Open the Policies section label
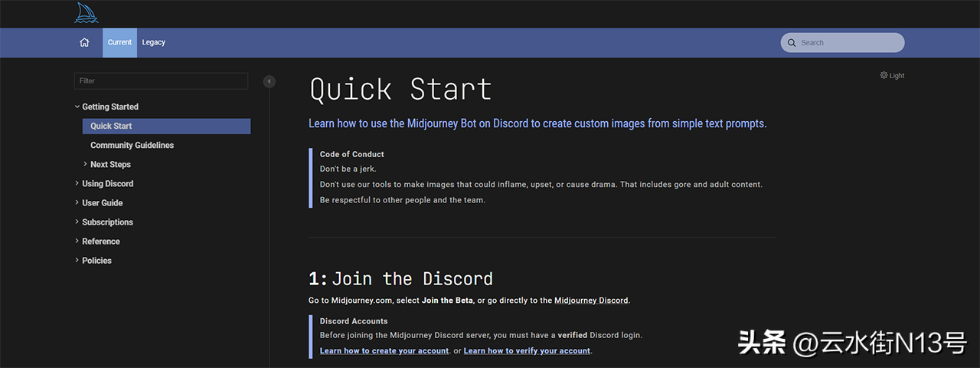This screenshot has width=980, height=368. [96, 260]
